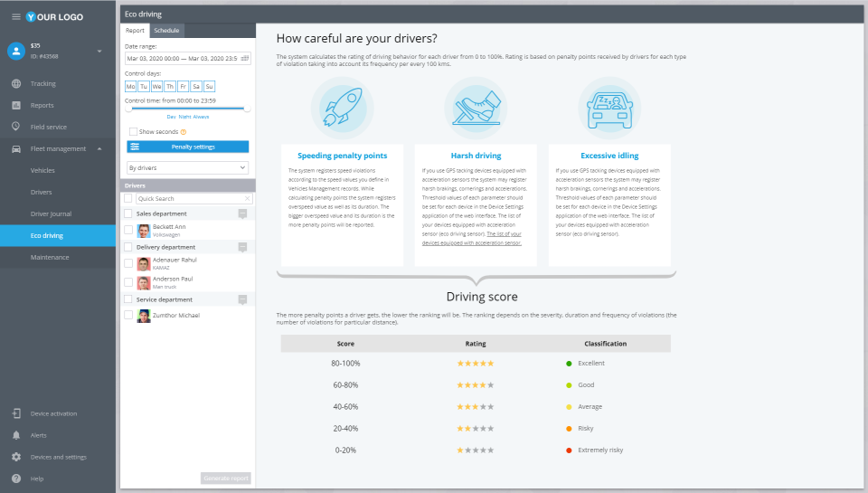This screenshot has height=493, width=868.
Task: Click the Device activation icon
Action: pos(16,413)
